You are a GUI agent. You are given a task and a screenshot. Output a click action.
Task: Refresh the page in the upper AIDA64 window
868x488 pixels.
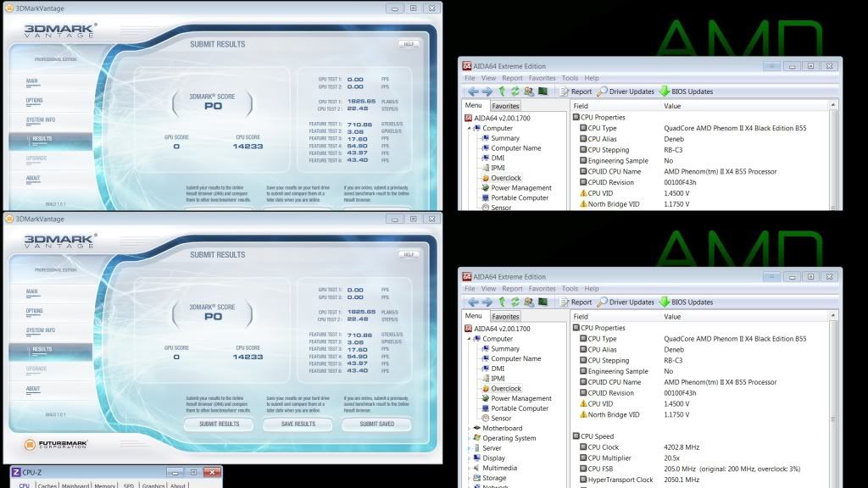tap(515, 91)
